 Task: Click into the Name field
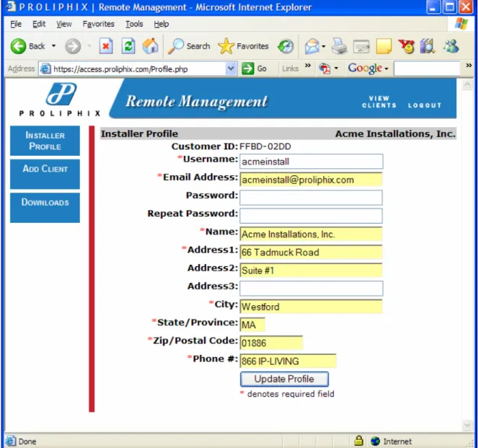[311, 234]
